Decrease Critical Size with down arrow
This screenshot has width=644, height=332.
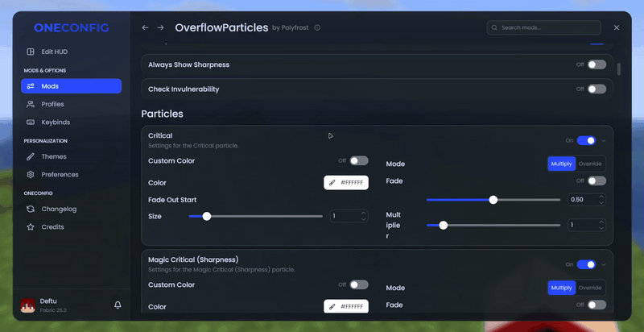click(364, 219)
